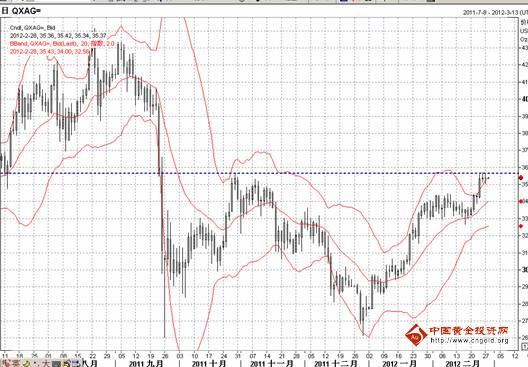This screenshot has width=528, height=367.
Task: Select the red BBand indicator legend
Action: (x=62, y=44)
